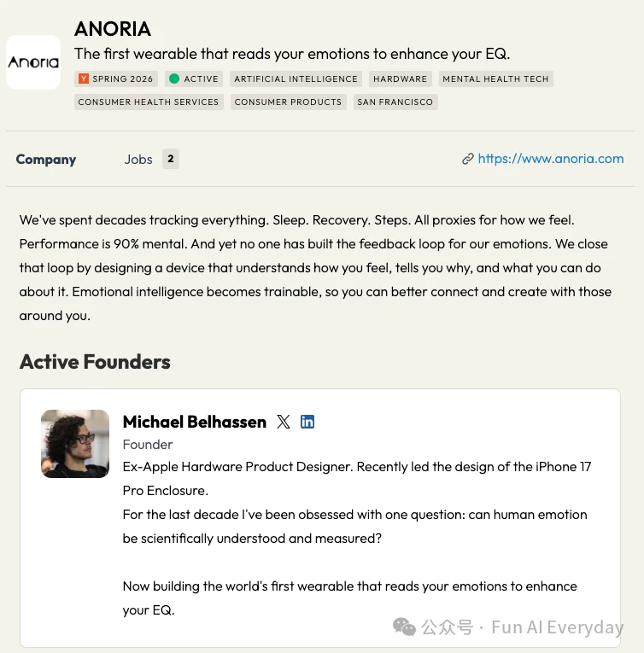Switch to the Jobs tab
This screenshot has width=644, height=653.
tap(138, 159)
